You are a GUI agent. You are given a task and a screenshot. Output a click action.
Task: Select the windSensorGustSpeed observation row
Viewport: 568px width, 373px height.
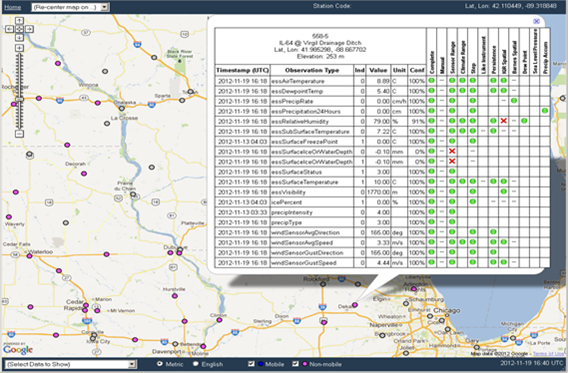[x=382, y=263]
